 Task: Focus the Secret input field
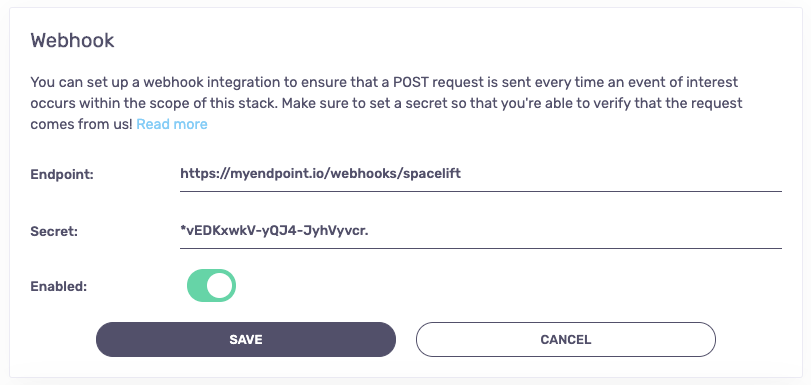480,231
